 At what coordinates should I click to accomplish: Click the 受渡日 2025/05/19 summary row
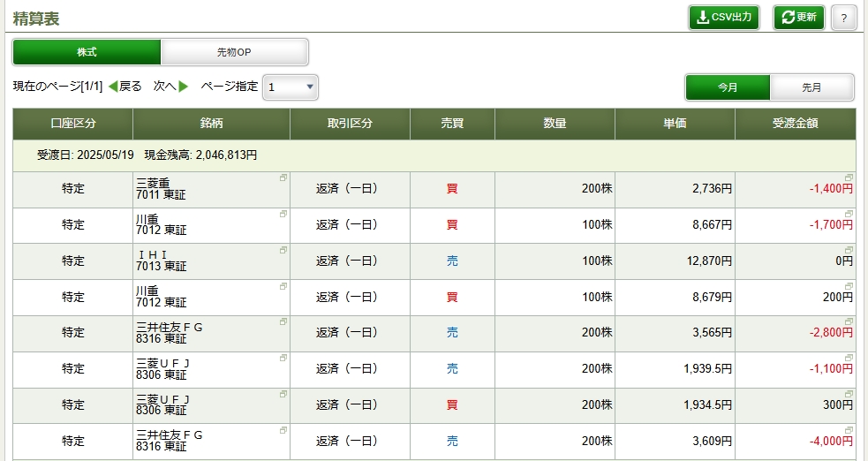point(434,155)
